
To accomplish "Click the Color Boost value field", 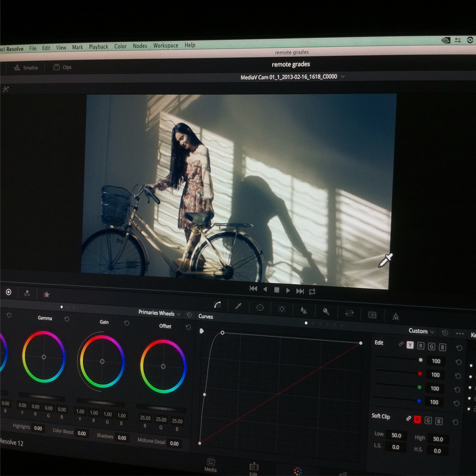I will pyautogui.click(x=82, y=433).
